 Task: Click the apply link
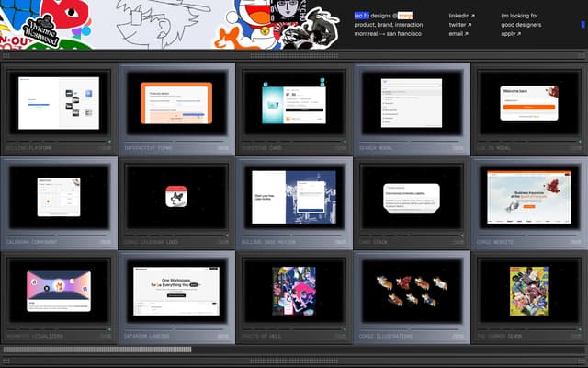tap(511, 34)
